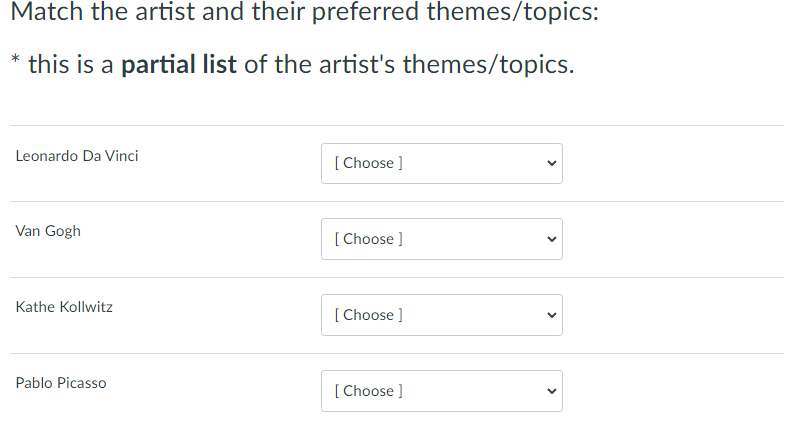Click the "Leonardo Da Vinci" artist label
Image resolution: width=786 pixels, height=421 pixels.
[x=77, y=156]
